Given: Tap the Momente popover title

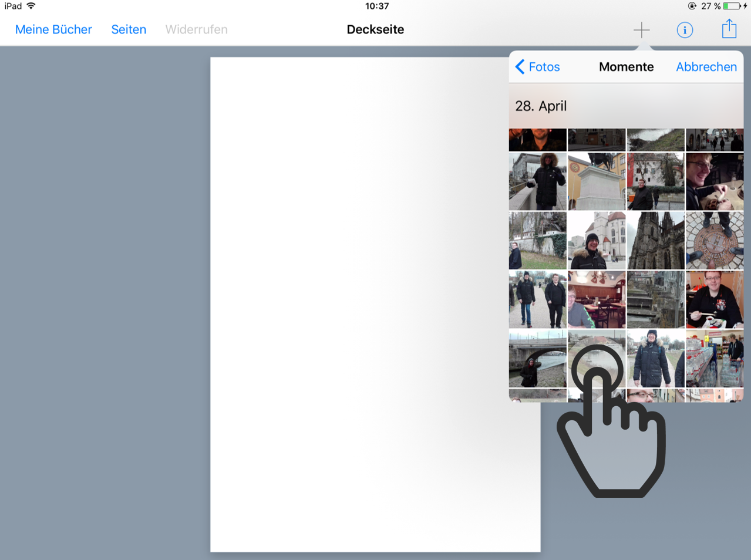Looking at the screenshot, I should coord(626,66).
